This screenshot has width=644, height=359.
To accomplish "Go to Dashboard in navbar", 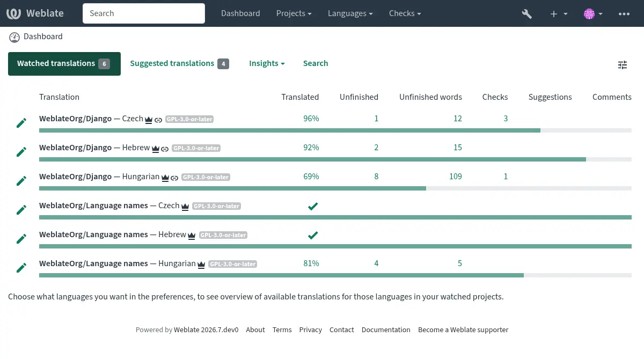I will point(240,13).
